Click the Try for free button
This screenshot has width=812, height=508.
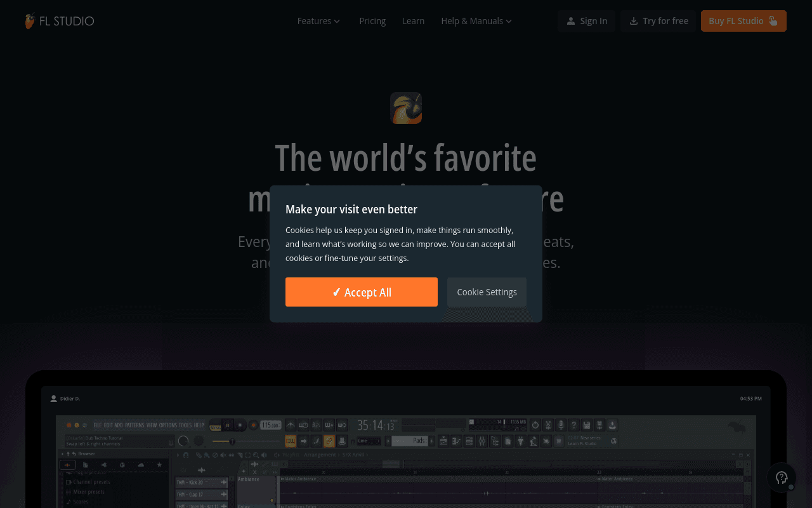coord(658,21)
